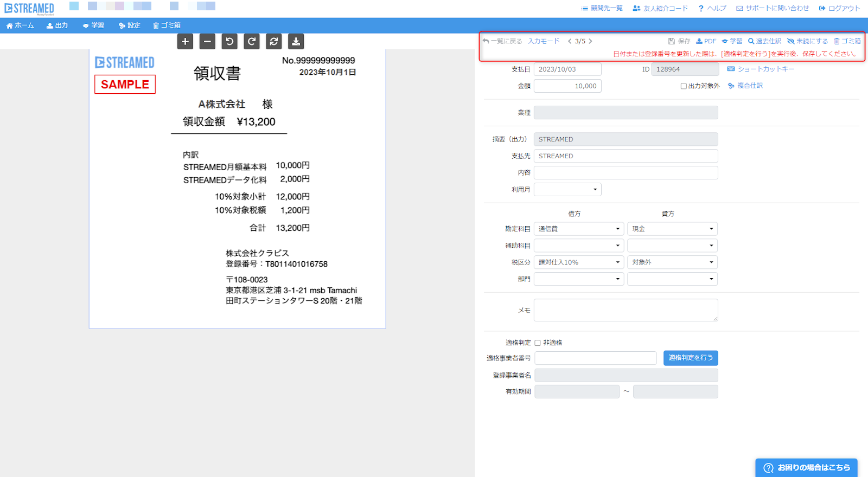Open debit 勘定科目 dropdown showing 通信費
This screenshot has width=868, height=477.
[579, 229]
